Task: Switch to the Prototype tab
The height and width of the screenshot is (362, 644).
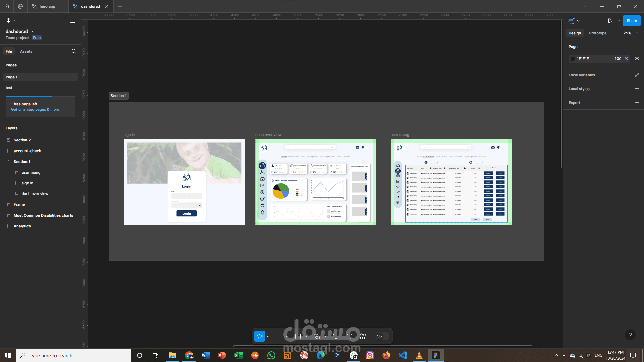Action: click(x=597, y=33)
